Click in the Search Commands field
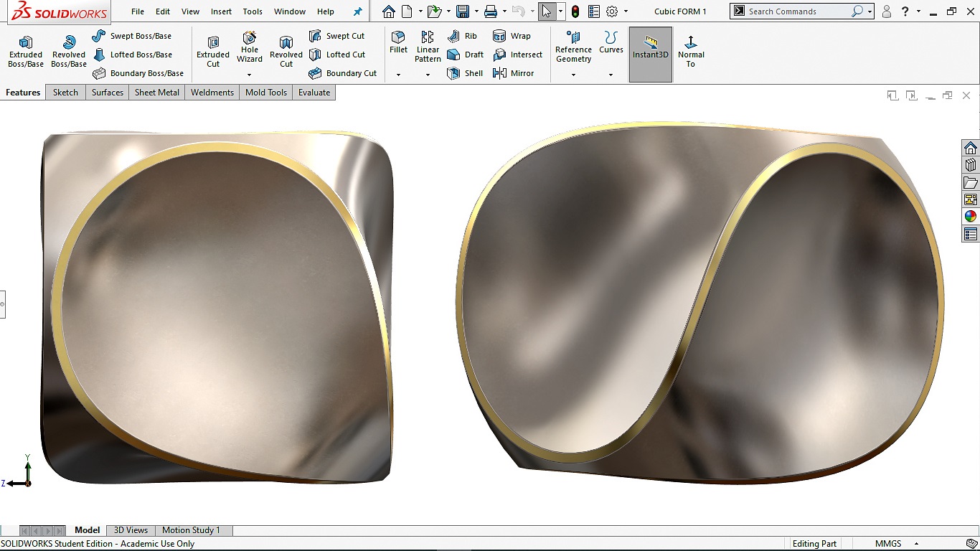This screenshot has width=980, height=551. (x=796, y=11)
